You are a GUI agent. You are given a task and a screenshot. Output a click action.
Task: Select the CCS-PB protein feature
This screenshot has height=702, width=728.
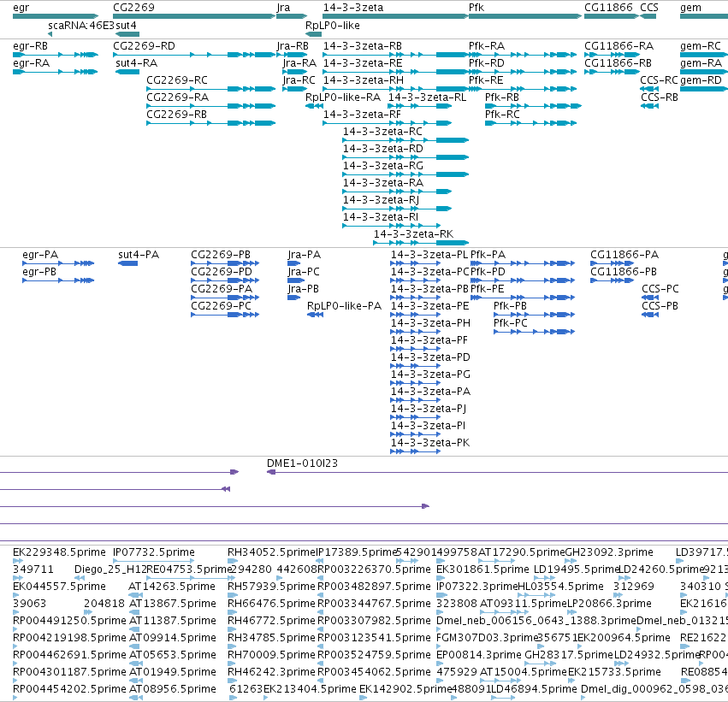pyautogui.click(x=650, y=315)
